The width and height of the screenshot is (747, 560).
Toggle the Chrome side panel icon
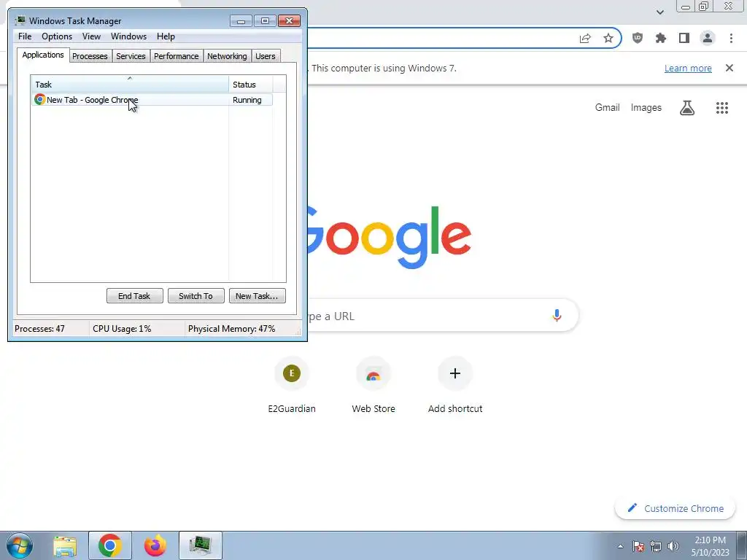point(684,38)
